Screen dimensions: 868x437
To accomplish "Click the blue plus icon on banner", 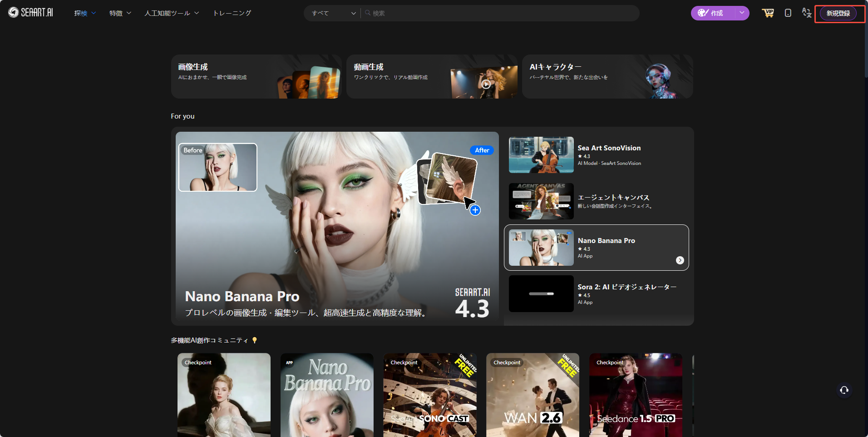I will (x=475, y=210).
